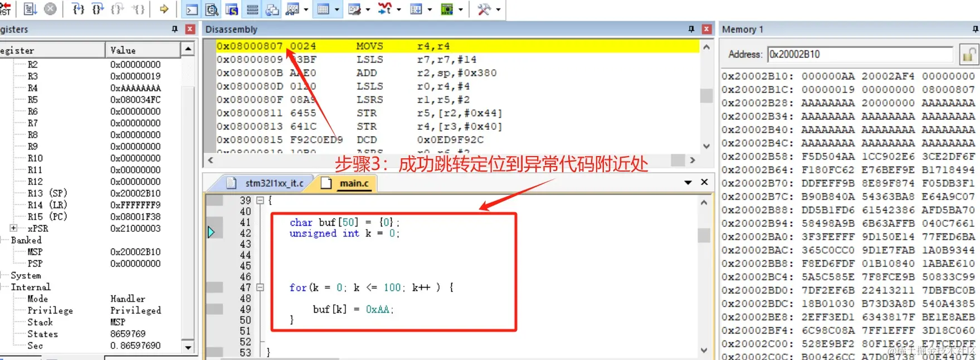Screen dimensions: 980x360
Task: Click the grayed Stop execution icon
Action: [x=50, y=9]
